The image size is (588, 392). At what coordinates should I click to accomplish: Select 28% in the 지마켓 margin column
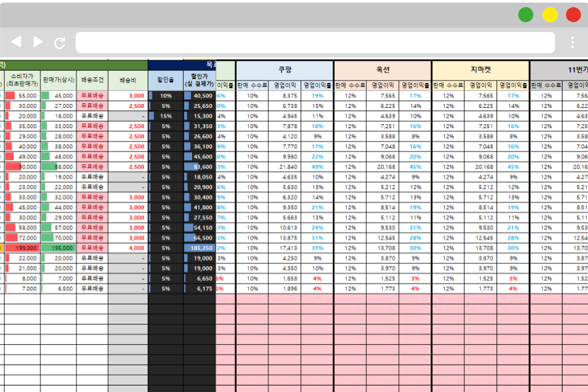click(x=513, y=238)
